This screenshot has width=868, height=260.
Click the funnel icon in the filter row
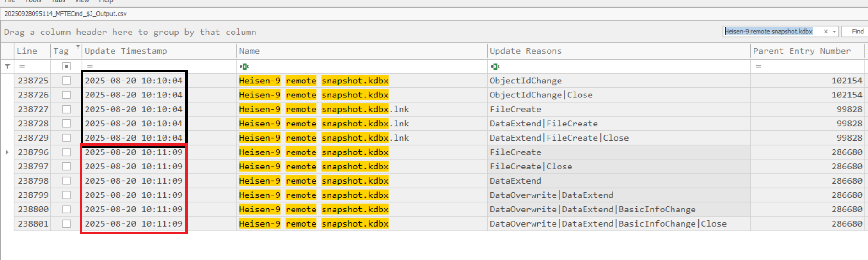[x=7, y=66]
